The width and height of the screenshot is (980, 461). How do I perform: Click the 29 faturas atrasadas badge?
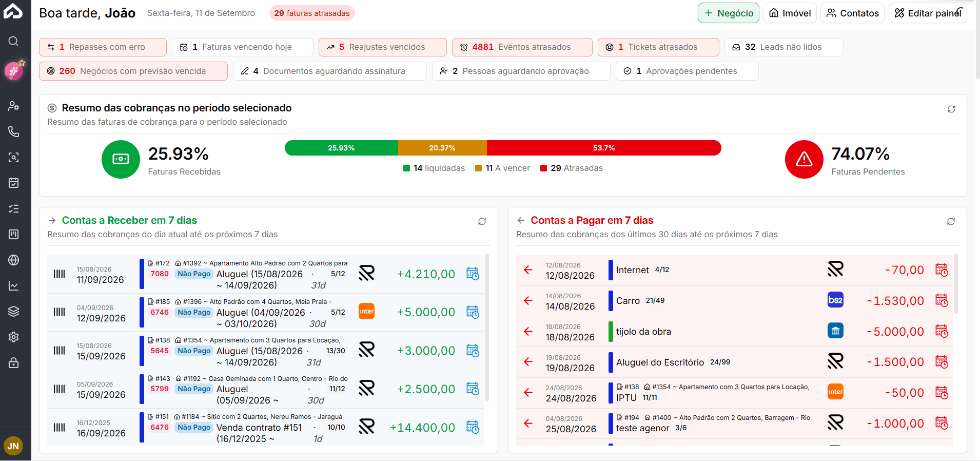click(x=312, y=13)
